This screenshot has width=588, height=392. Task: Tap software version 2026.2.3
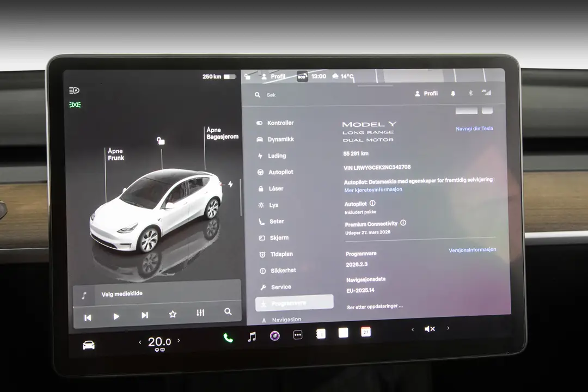pyautogui.click(x=357, y=265)
